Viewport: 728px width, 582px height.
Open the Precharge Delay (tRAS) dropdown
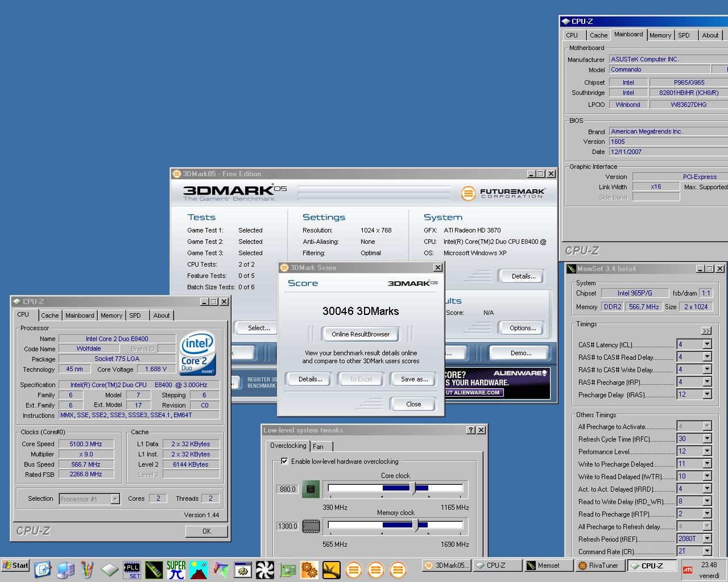[x=707, y=394]
